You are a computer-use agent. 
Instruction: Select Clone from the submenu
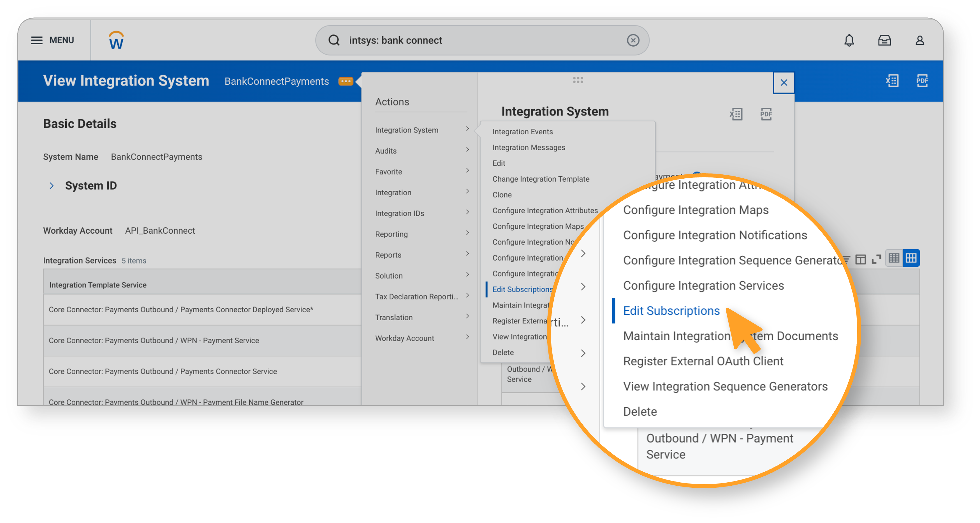pyautogui.click(x=502, y=195)
